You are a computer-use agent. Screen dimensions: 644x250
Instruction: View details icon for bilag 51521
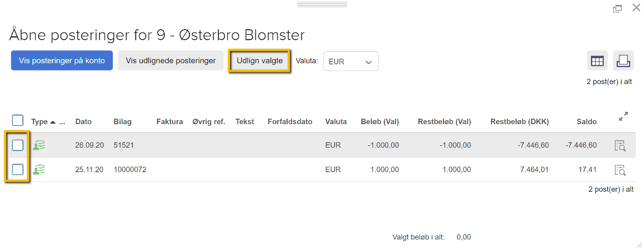[620, 145]
